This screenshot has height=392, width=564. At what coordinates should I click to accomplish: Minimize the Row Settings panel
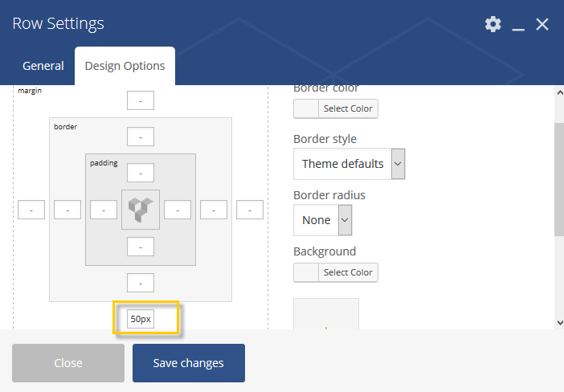tap(518, 25)
